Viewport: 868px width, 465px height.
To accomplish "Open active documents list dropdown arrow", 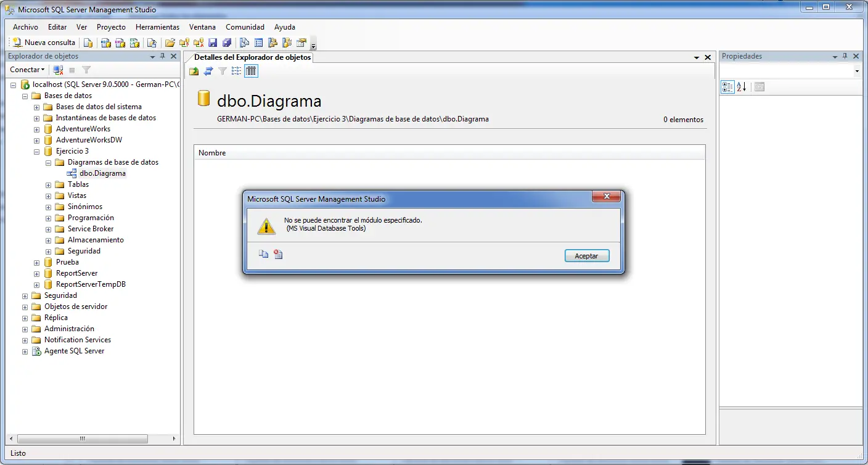I will (x=697, y=57).
